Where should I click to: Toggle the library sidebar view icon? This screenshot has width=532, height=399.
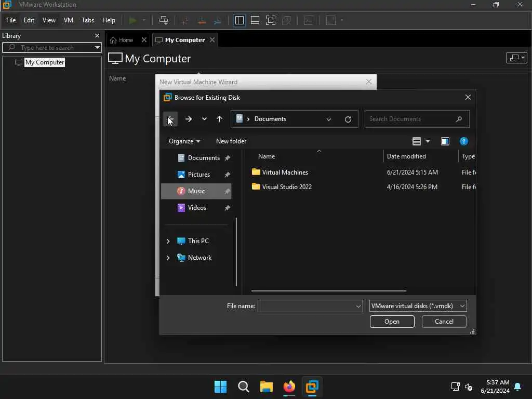click(239, 20)
